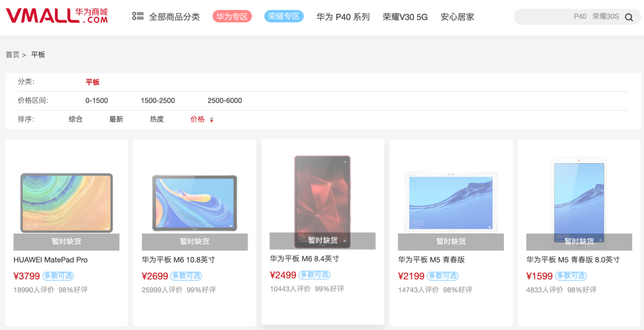Sort products by 最新
This screenshot has height=330, width=644.
116,120
